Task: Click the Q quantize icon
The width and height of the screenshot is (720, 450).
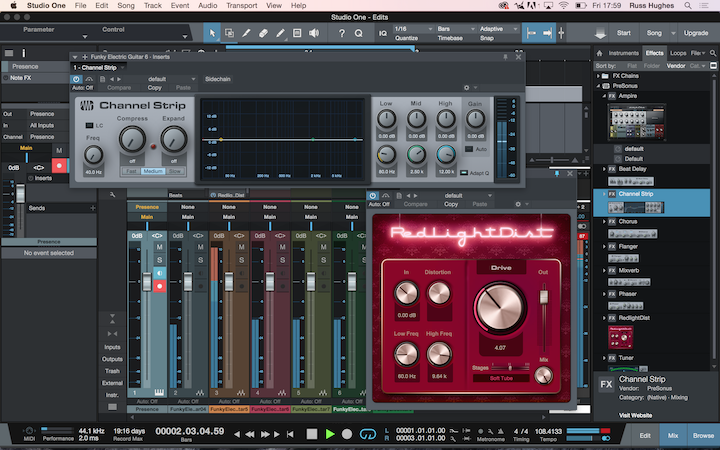Action: (x=358, y=33)
